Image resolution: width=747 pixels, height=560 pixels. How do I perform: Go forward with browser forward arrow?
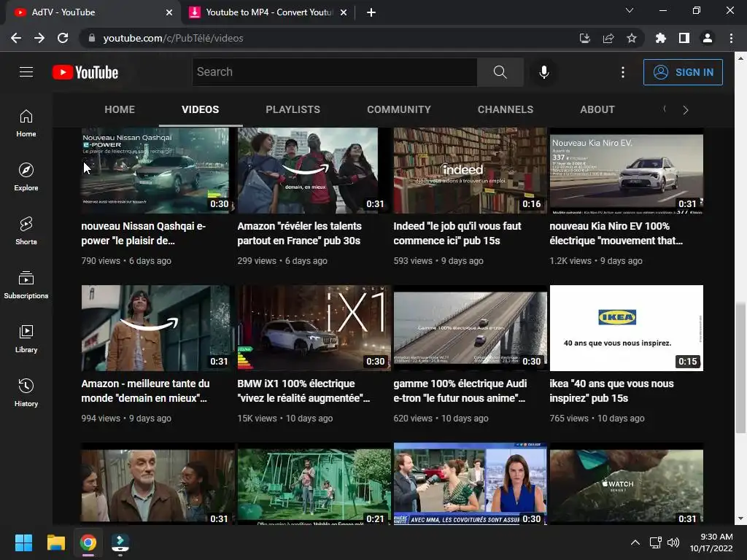point(39,38)
